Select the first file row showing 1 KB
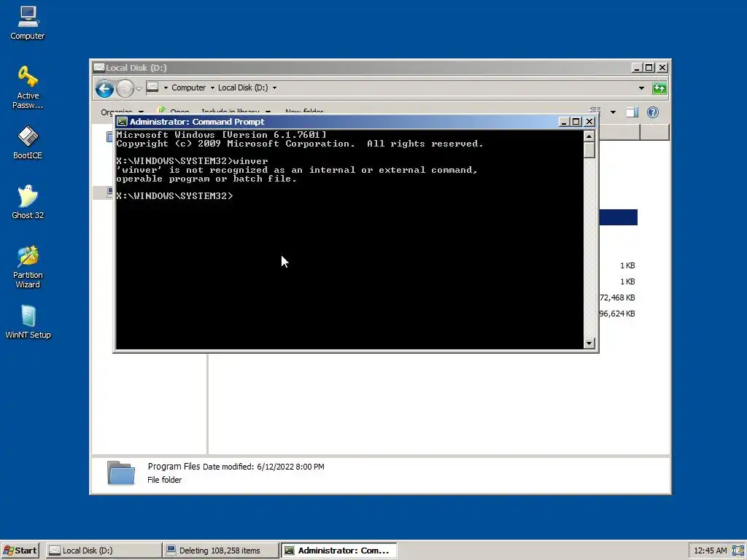This screenshot has width=747, height=560. tap(619, 265)
